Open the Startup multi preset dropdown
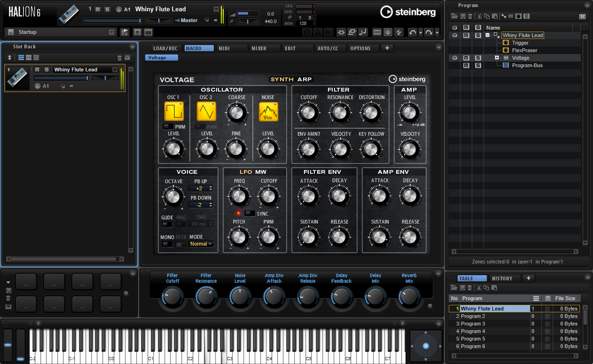Viewport: 593px width, 364px height. click(x=111, y=32)
